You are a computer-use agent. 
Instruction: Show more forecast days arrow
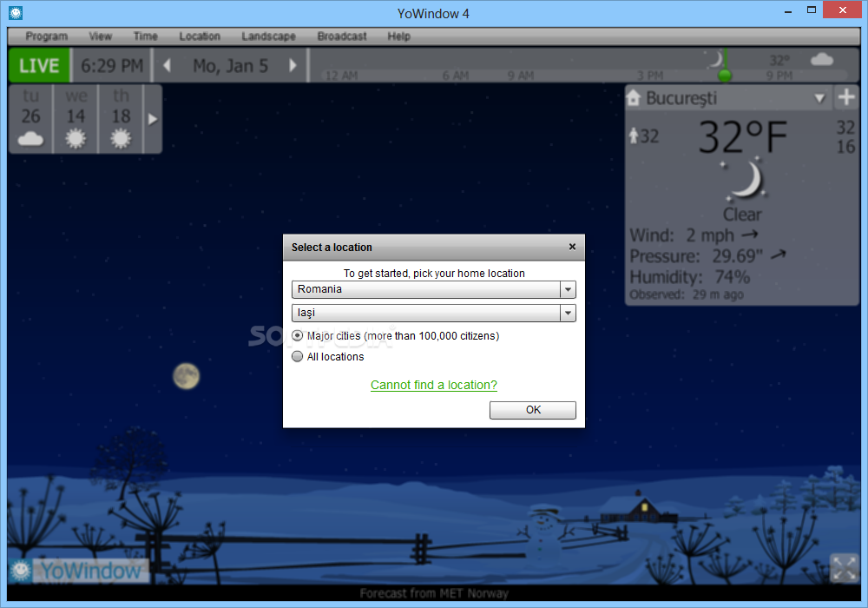click(x=153, y=118)
